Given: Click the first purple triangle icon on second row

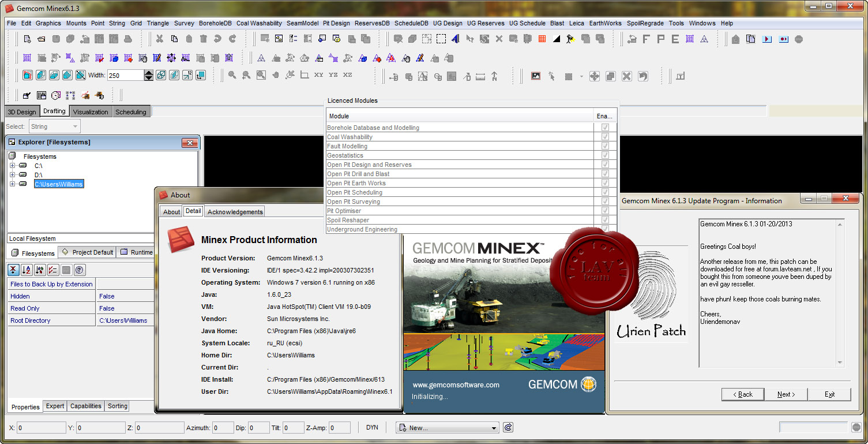Looking at the screenshot, I should (261, 58).
